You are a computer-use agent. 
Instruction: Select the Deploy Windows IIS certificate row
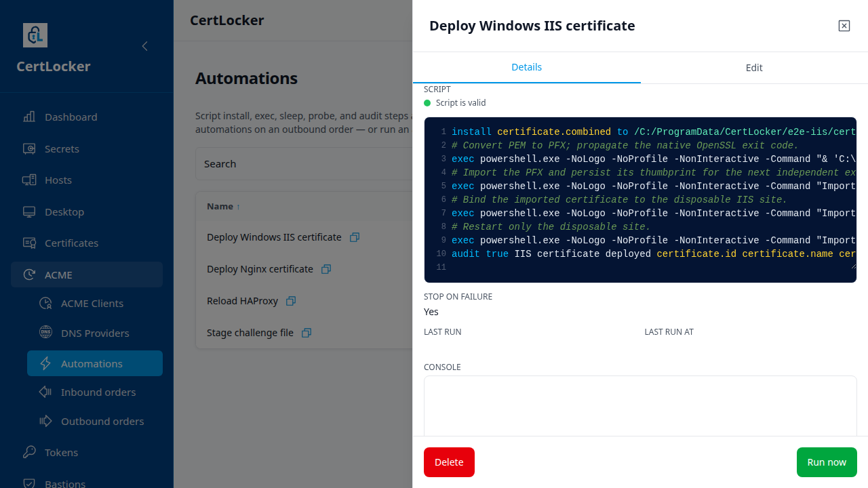(304, 237)
